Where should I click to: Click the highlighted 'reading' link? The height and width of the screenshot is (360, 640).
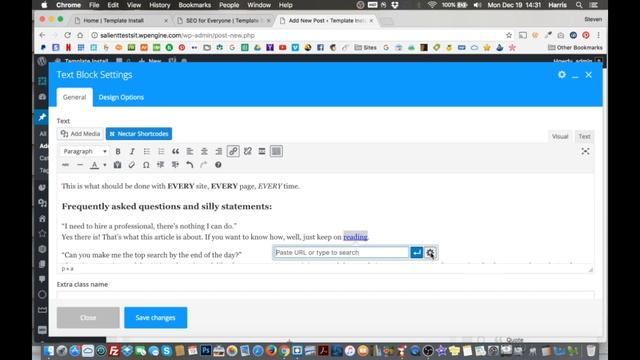pos(355,237)
